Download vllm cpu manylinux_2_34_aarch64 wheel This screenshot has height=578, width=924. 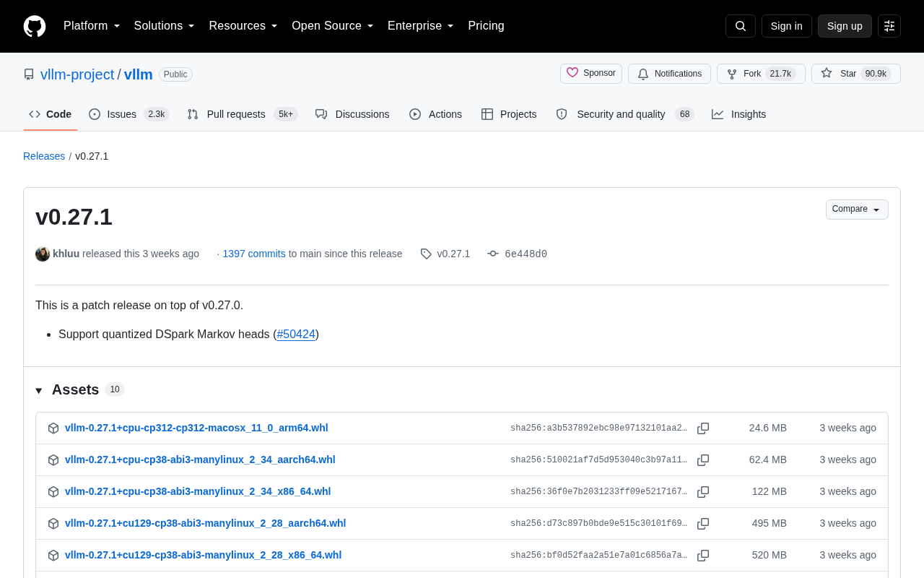click(x=200, y=460)
